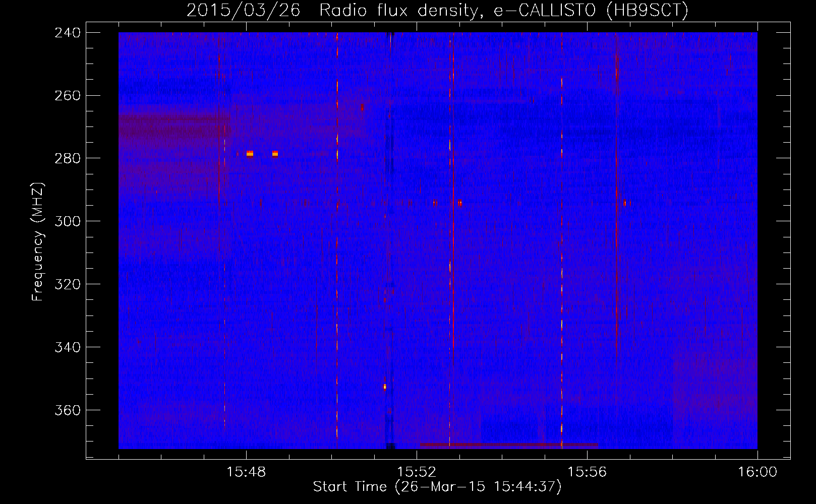Click the 260 frequency tick label
Screen dimensions: 816x504
[68, 96]
